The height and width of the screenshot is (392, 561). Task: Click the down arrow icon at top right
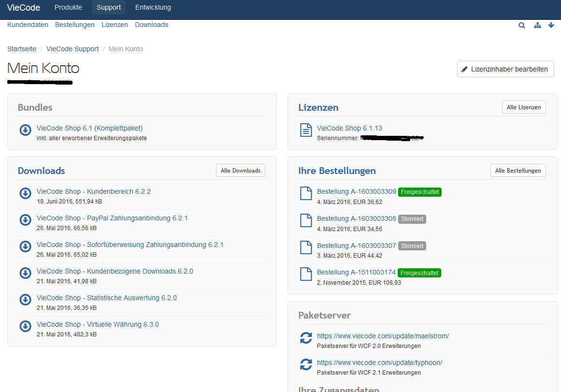pyautogui.click(x=551, y=26)
